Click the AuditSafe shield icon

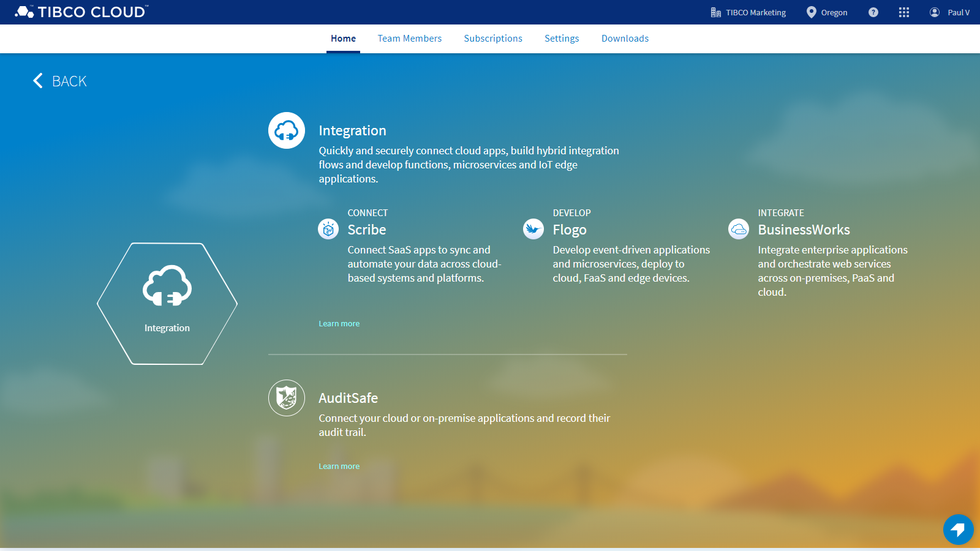(x=286, y=397)
